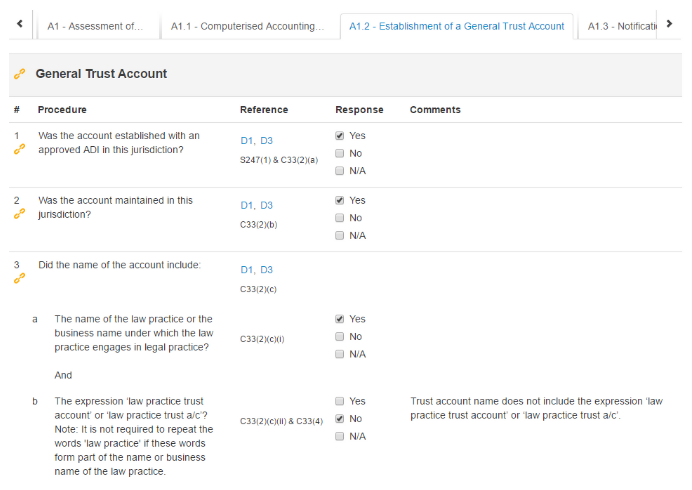Viewport: 692px width, 490px height.
Task: Open D1 reference link for procedure 3
Action: (247, 270)
